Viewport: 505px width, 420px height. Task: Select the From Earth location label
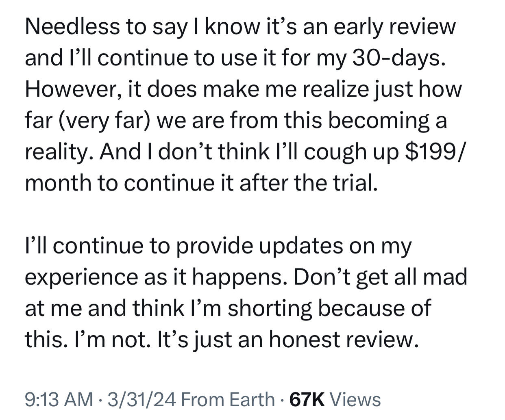[x=228, y=400]
